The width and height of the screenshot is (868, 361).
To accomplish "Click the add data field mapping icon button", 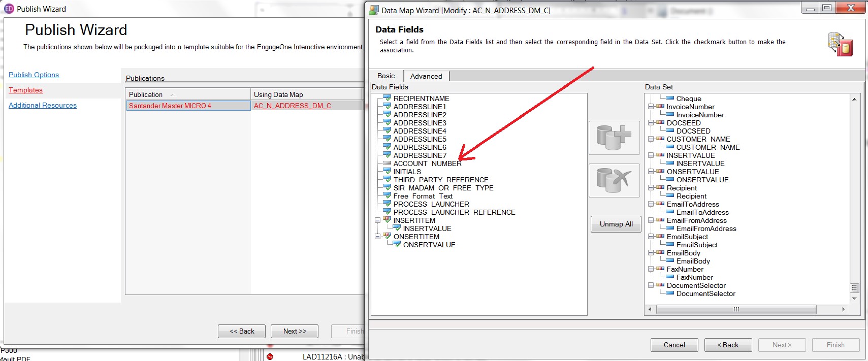I will (614, 138).
